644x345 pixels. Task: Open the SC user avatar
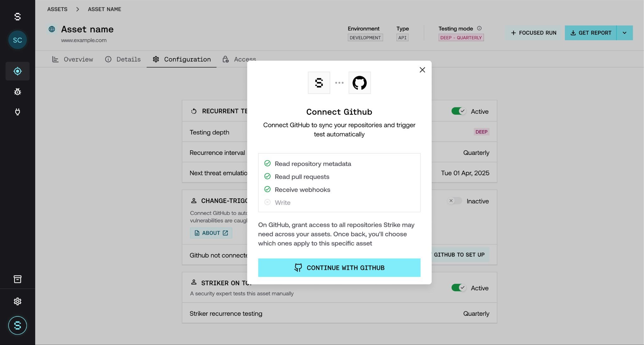click(18, 40)
